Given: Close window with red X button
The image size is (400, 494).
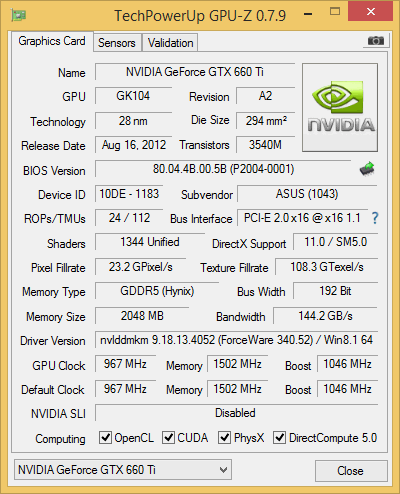Looking at the screenshot, I should click(x=371, y=11).
